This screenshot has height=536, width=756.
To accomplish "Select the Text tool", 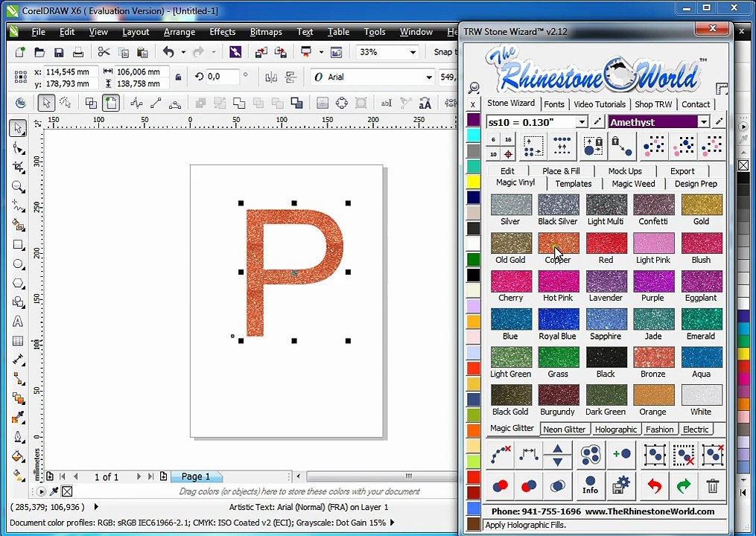I will point(18,322).
